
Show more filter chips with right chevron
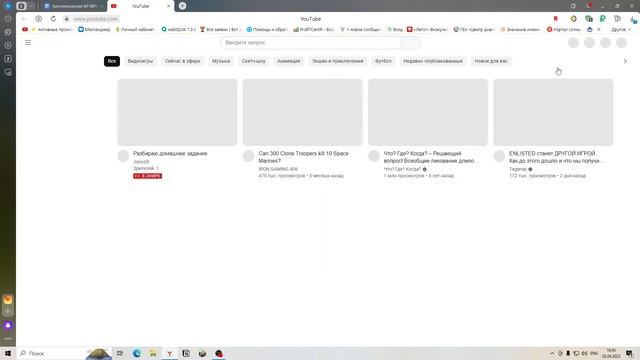tap(625, 61)
